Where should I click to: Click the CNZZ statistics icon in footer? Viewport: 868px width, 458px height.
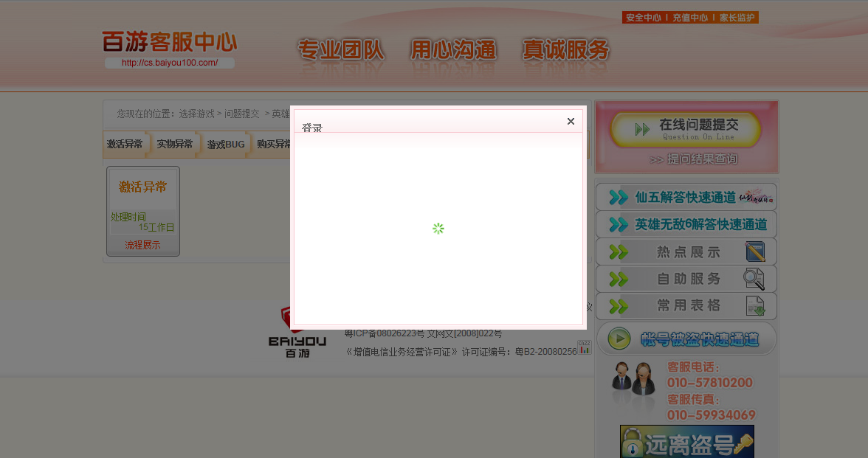(585, 347)
